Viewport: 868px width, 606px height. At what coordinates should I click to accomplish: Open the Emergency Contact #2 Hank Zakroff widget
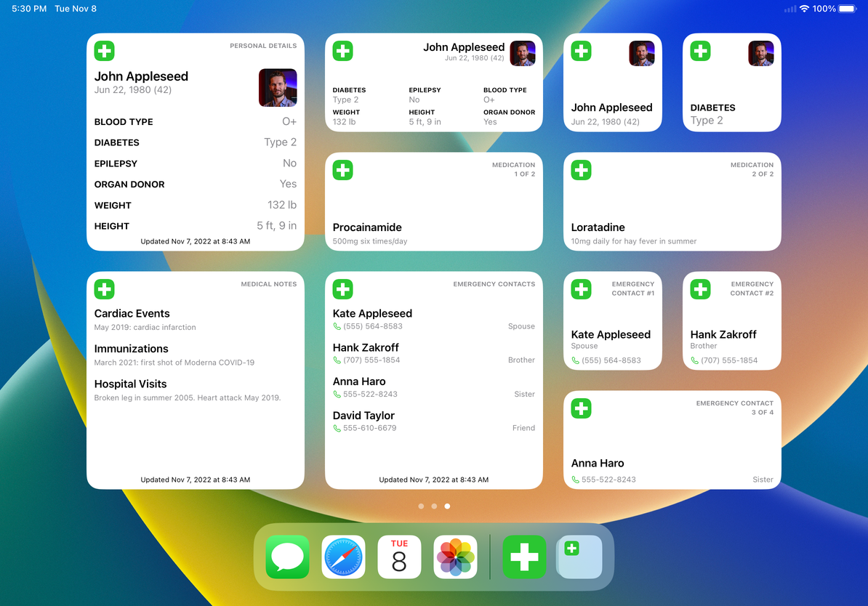click(x=732, y=320)
